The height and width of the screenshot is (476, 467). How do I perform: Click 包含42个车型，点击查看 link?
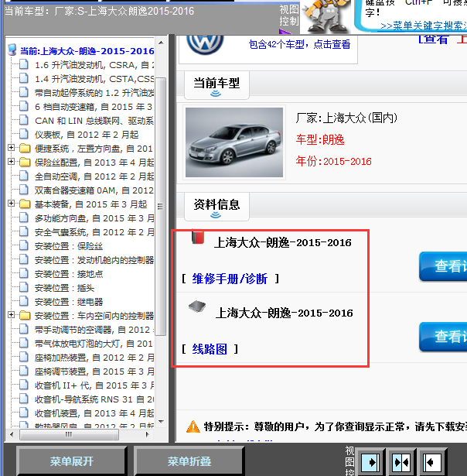click(x=299, y=44)
